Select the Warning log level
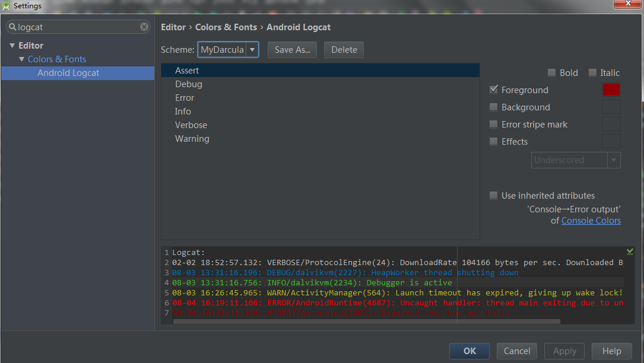Screen dimensions: 644x363 pyautogui.click(x=321, y=139)
